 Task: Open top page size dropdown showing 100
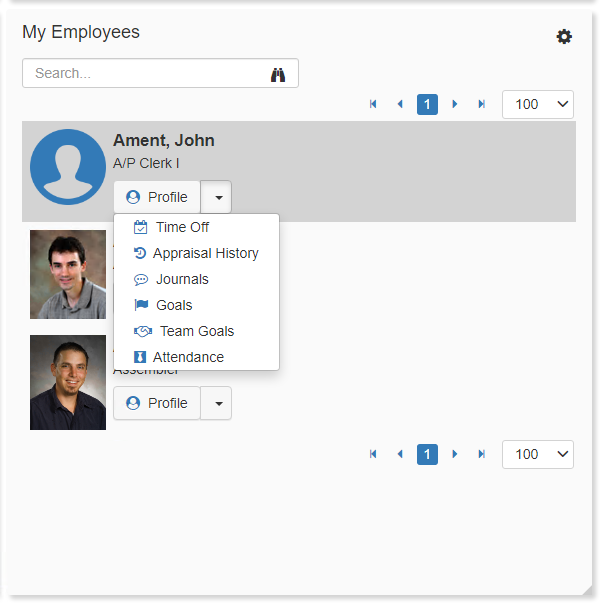tap(538, 104)
